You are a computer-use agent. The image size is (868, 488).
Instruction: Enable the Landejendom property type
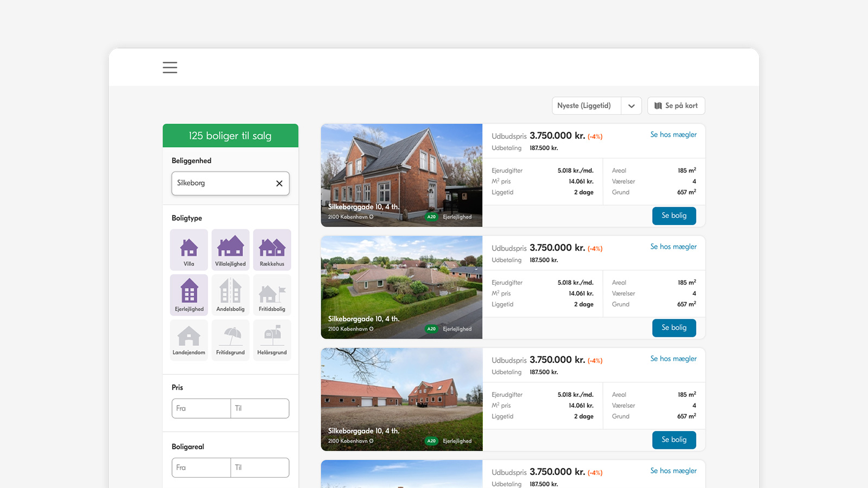pos(189,340)
